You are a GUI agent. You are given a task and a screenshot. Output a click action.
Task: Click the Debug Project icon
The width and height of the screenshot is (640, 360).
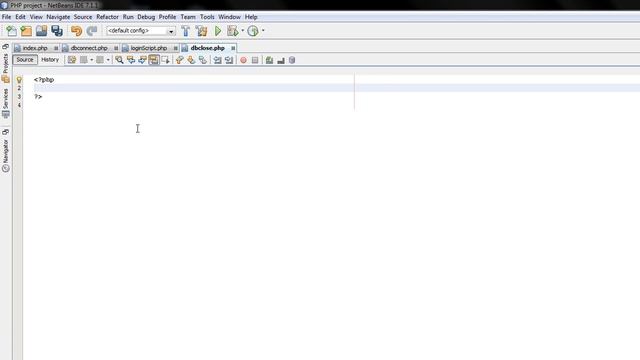click(232, 31)
